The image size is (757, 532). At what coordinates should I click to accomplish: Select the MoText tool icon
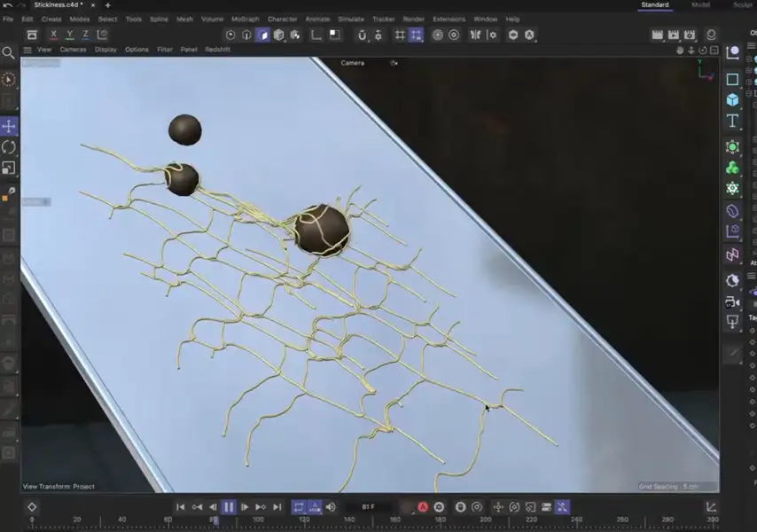click(x=732, y=121)
